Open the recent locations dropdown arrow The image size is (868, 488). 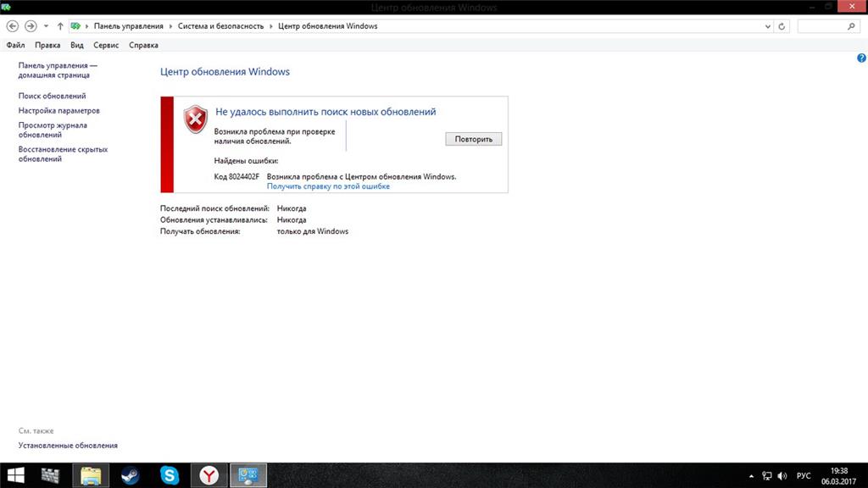[46, 26]
